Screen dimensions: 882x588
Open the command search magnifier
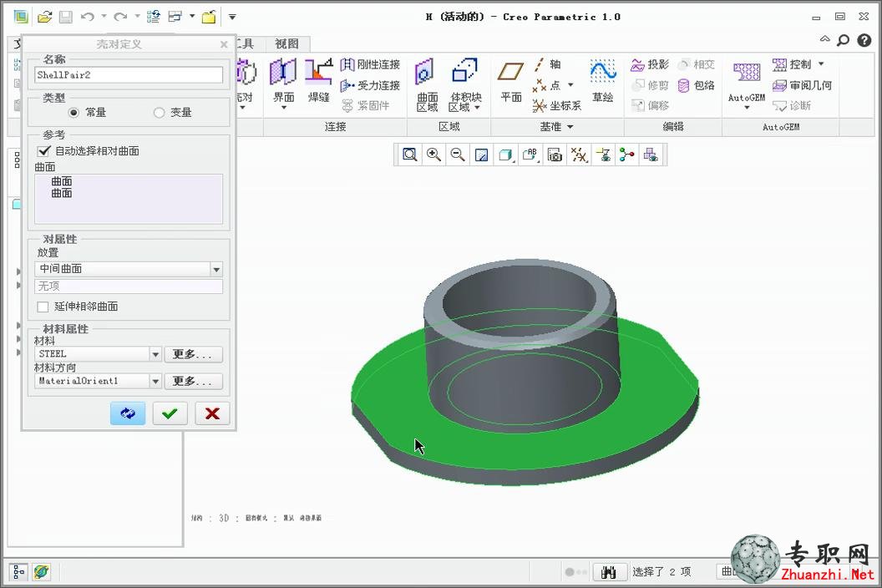[844, 40]
